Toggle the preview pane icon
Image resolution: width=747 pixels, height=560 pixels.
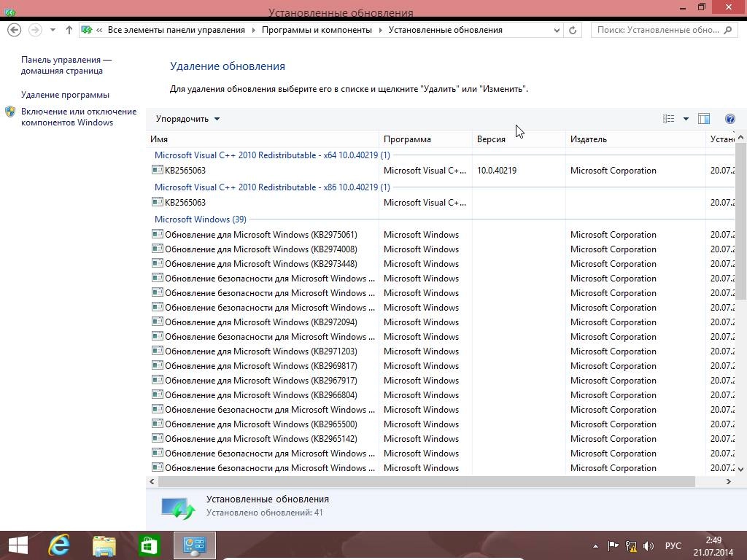point(704,119)
